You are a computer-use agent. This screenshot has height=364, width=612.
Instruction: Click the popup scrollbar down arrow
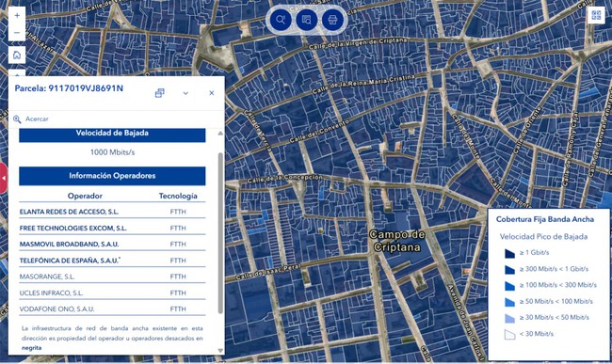220,350
